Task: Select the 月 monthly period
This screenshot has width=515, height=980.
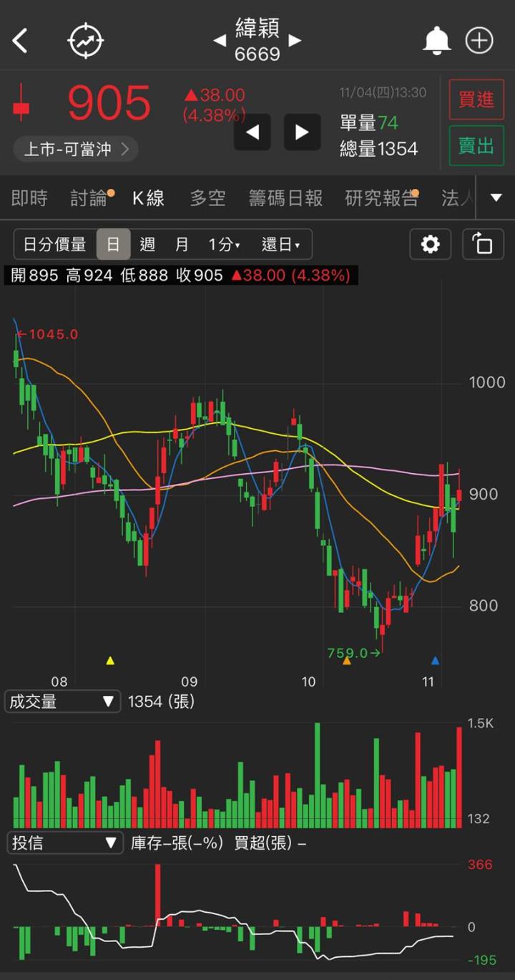Action: [182, 244]
